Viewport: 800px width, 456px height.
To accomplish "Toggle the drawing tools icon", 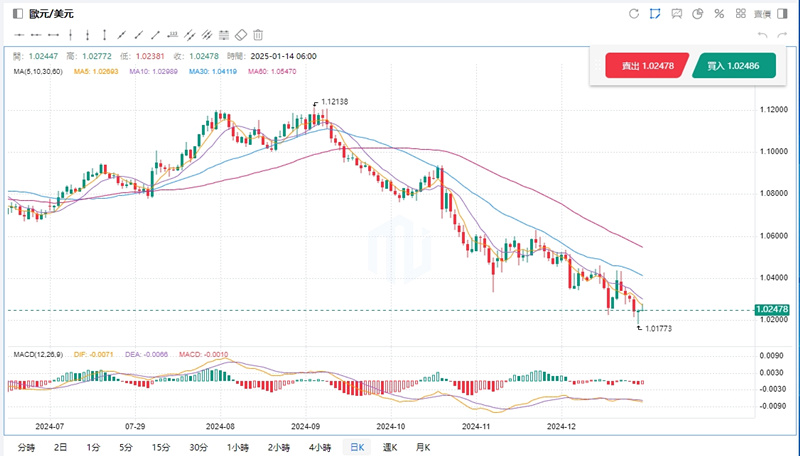I will (x=655, y=14).
